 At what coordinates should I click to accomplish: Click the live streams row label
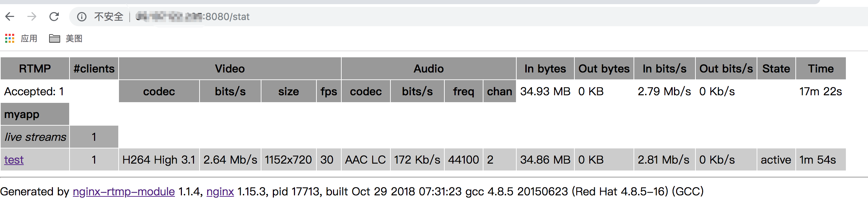coord(35,137)
